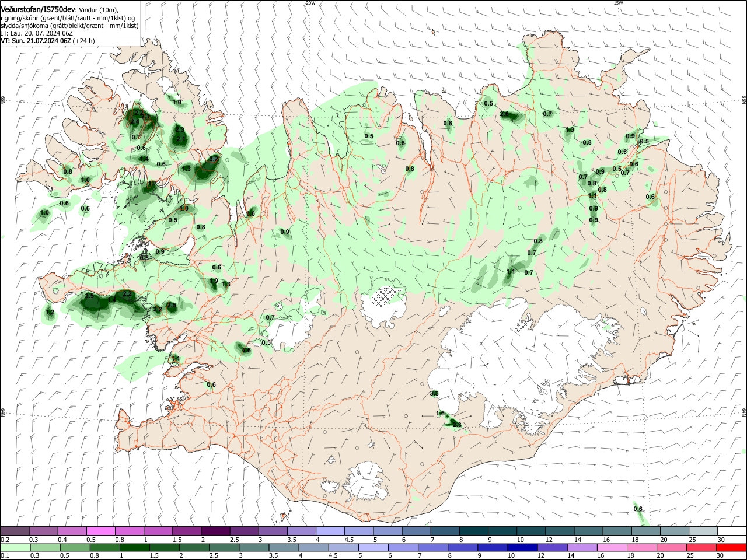
Task: Click the VT: Sun. 21.07.2024 06Z (+24 h) line
Action: 48,41
